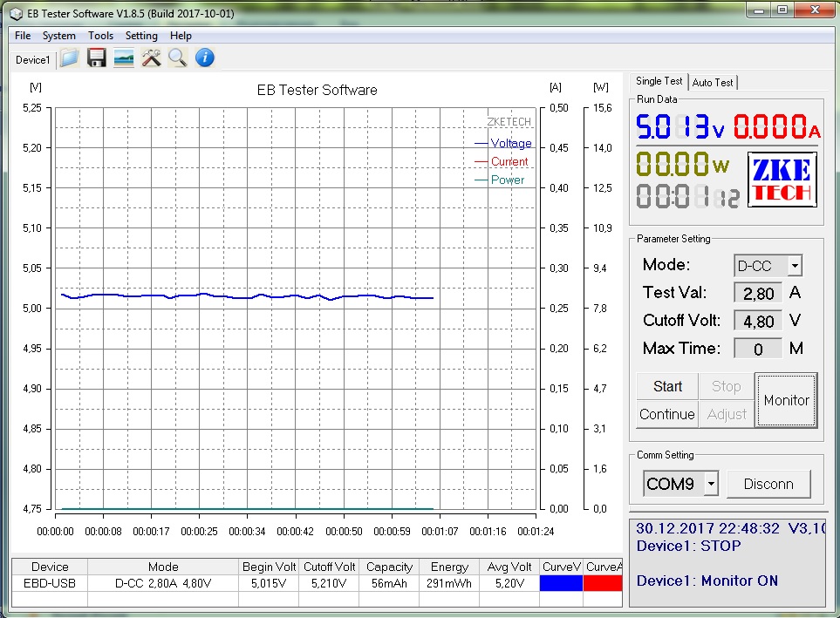
Task: Click the 5,015V begin volt cell
Action: point(269,583)
